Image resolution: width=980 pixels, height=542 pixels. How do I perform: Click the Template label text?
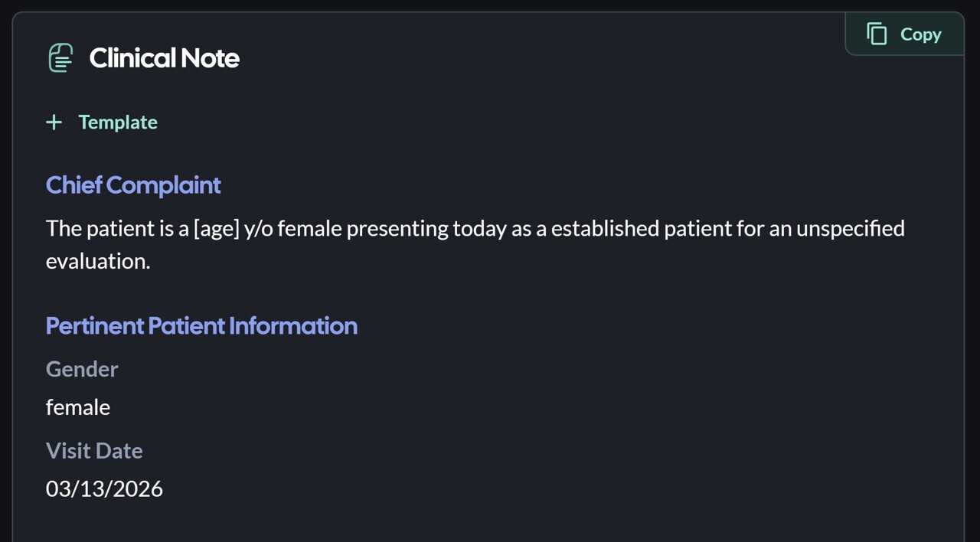pyautogui.click(x=117, y=122)
